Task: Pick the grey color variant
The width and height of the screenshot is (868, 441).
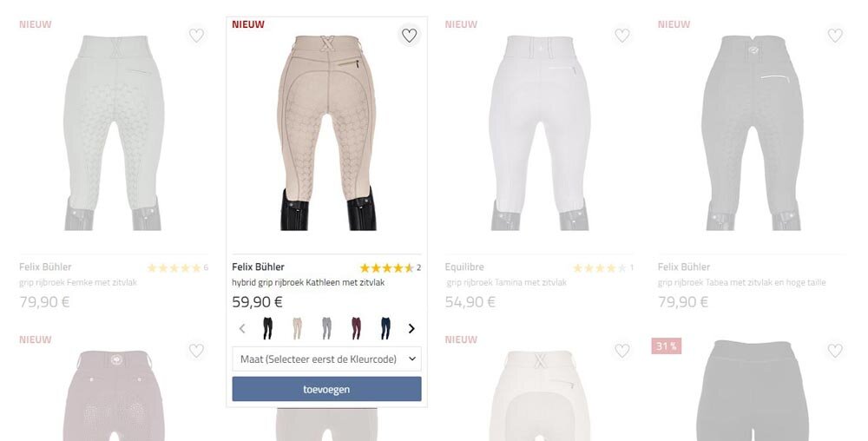Action: click(326, 329)
